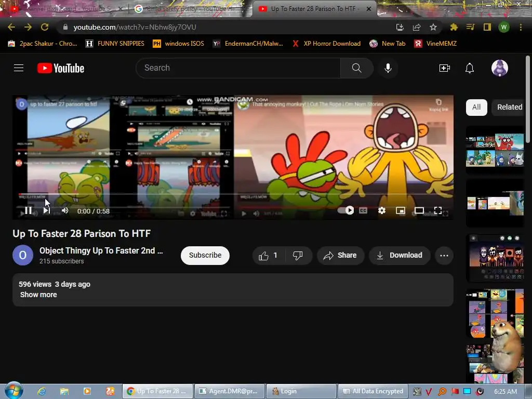The height and width of the screenshot is (399, 532).
Task: Open the windows ISOS bookmark
Action: (179, 44)
